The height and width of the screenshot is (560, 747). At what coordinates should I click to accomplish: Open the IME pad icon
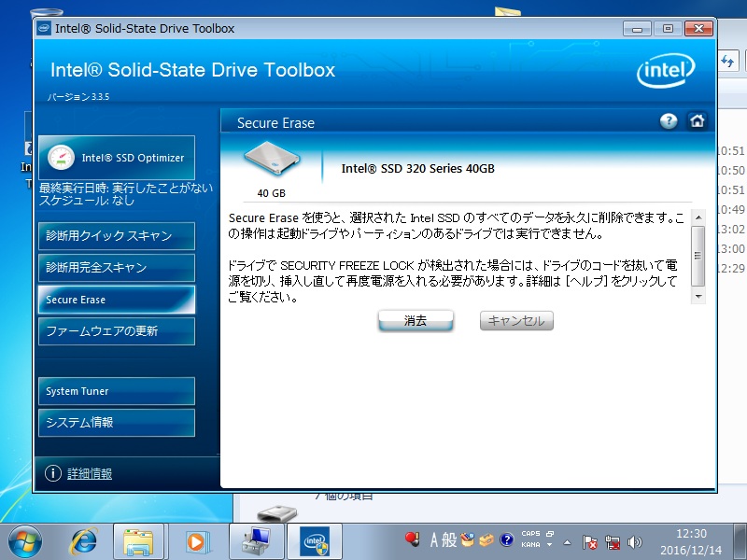468,539
